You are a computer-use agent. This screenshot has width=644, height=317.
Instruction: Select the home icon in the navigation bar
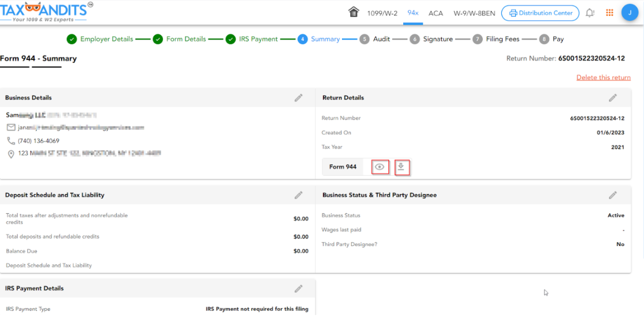pos(354,12)
